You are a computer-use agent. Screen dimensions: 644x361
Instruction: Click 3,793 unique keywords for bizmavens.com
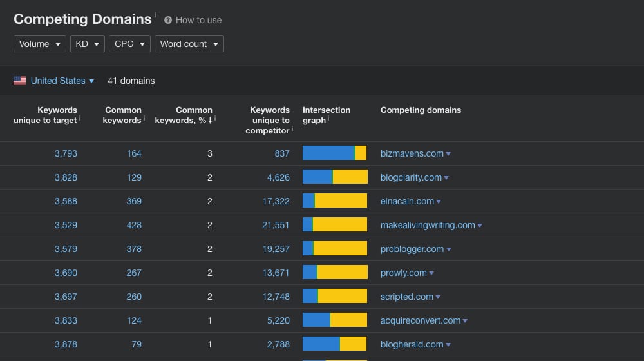tap(66, 153)
